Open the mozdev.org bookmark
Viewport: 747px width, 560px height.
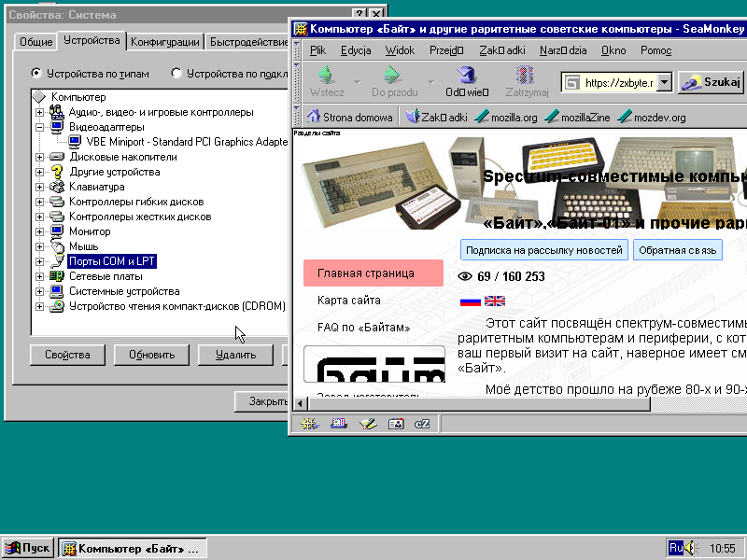pyautogui.click(x=652, y=118)
